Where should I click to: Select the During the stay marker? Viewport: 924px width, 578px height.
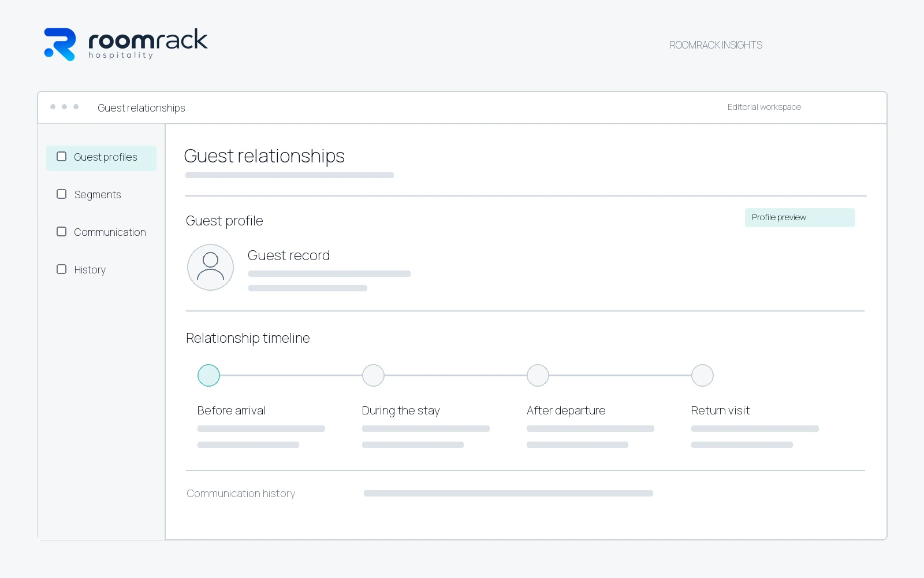point(373,375)
